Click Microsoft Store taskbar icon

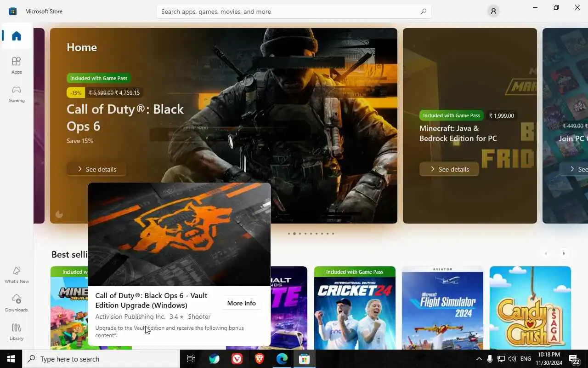(x=304, y=359)
